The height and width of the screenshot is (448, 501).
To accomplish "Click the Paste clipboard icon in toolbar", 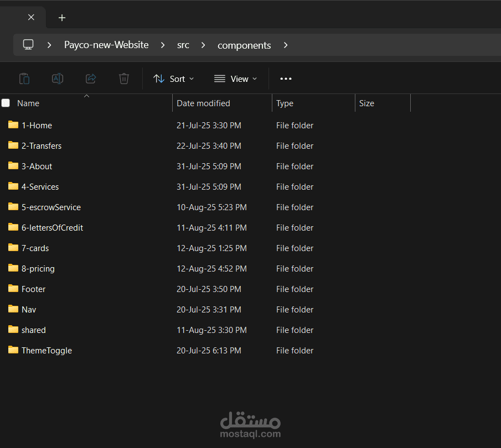I will 24,79.
